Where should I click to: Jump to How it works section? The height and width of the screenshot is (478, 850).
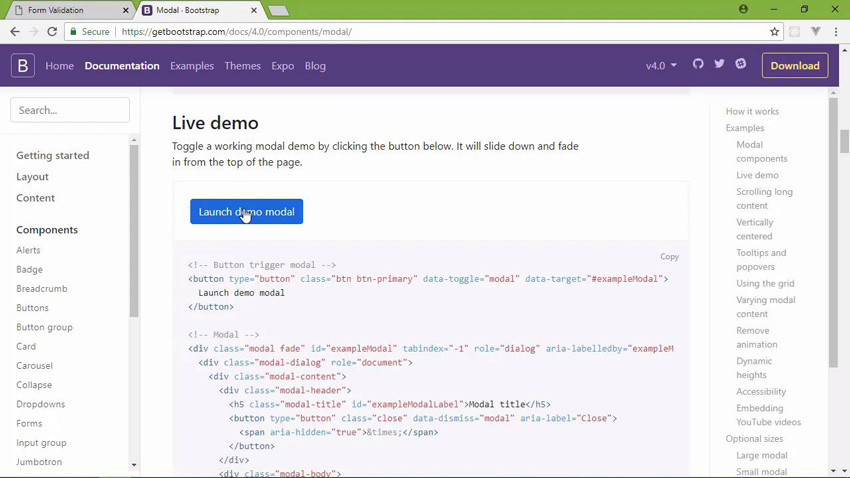(x=752, y=111)
